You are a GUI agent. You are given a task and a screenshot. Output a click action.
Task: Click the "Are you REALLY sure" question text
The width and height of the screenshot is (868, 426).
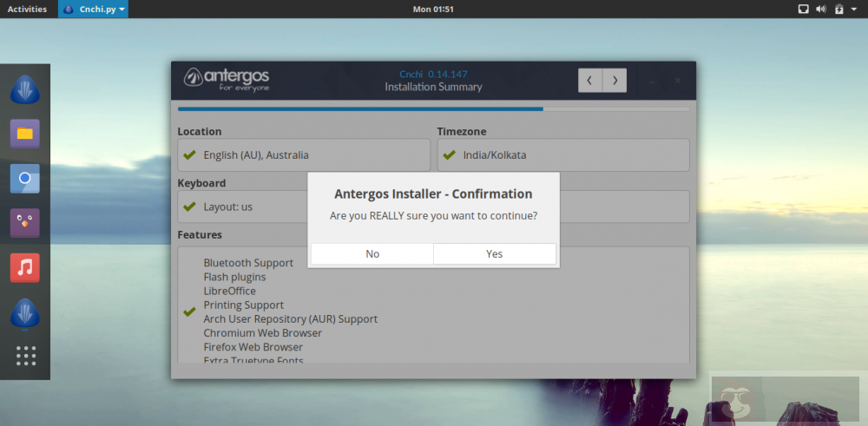pos(433,216)
